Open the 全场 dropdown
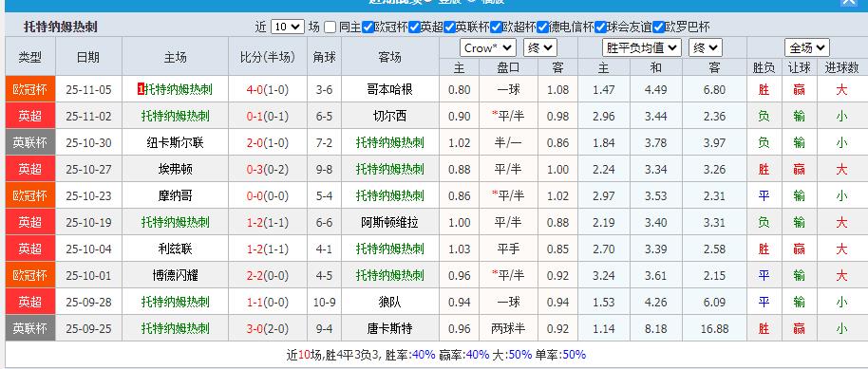Screen dimensions: 868x369 click(806, 48)
